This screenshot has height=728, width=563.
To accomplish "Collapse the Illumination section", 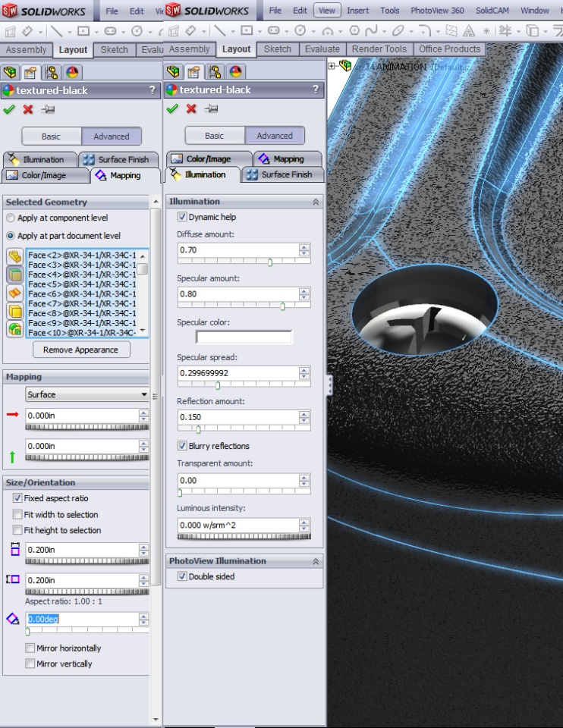I will [316, 202].
